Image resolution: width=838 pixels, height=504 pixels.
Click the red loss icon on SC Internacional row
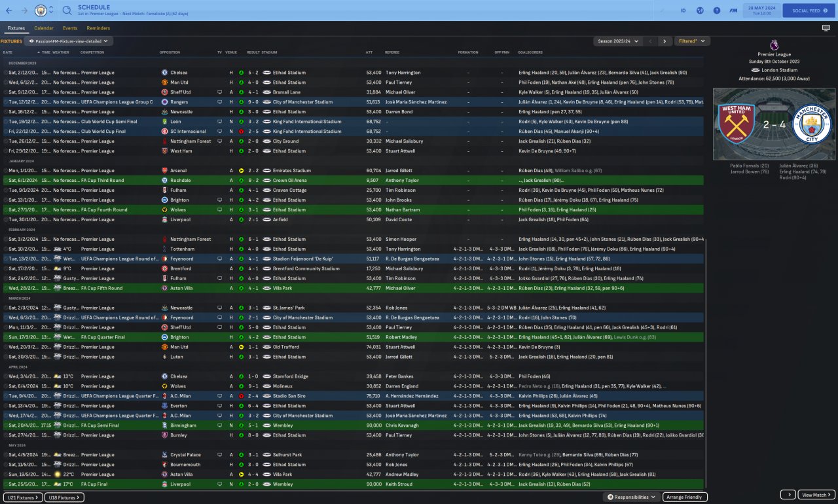[x=241, y=132]
